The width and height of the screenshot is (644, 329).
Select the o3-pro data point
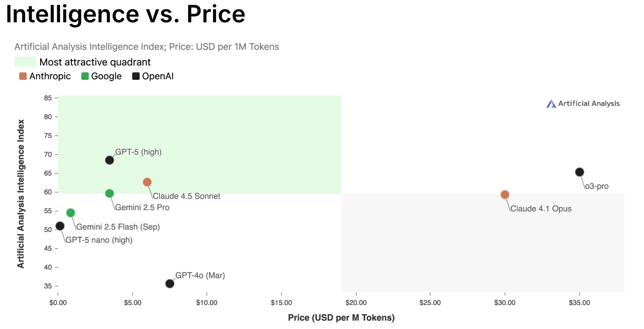click(x=579, y=172)
